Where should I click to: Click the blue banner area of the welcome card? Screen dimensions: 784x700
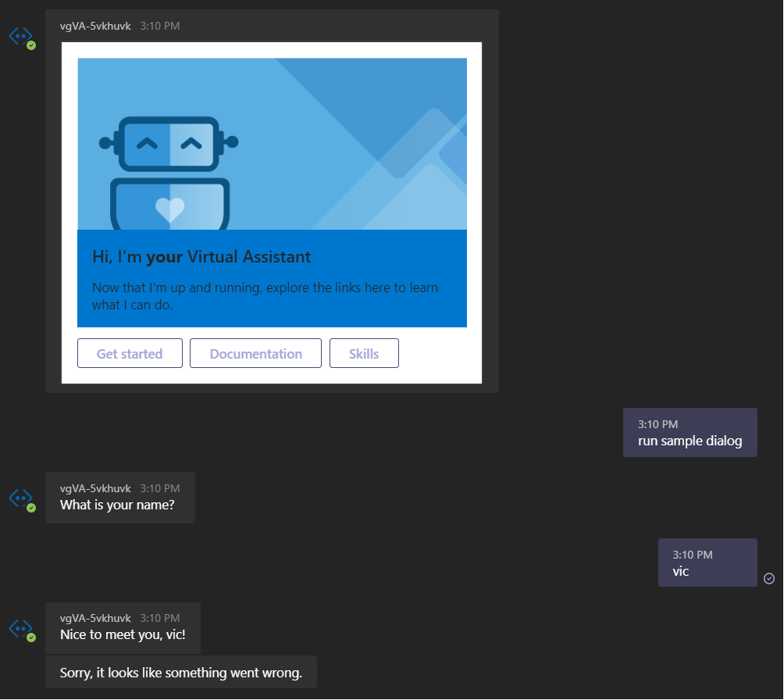click(x=272, y=278)
